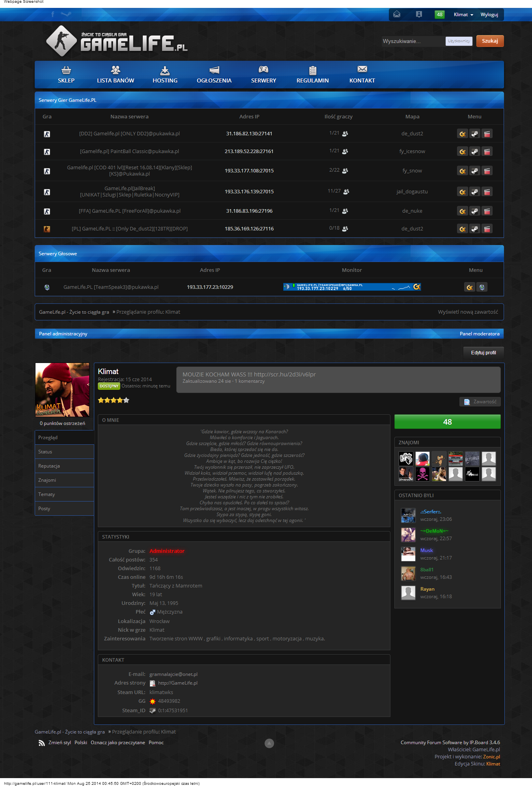The width and height of the screenshot is (532, 786).
Task: Show players list icon for JailBreak 11/27
Action: point(346,192)
